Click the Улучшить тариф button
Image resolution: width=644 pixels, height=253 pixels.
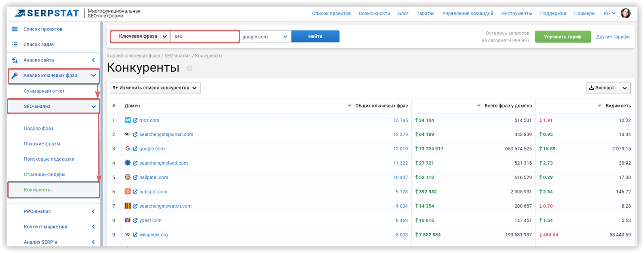562,37
